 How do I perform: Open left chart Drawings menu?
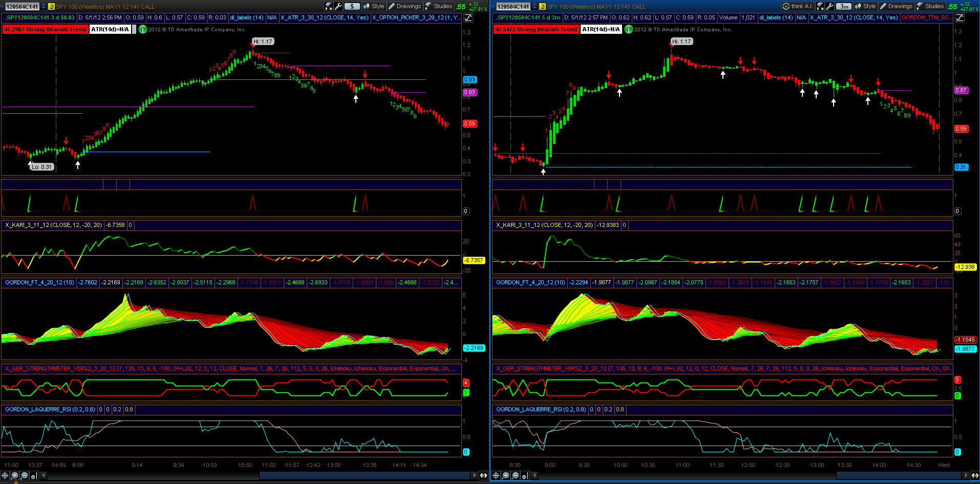404,7
